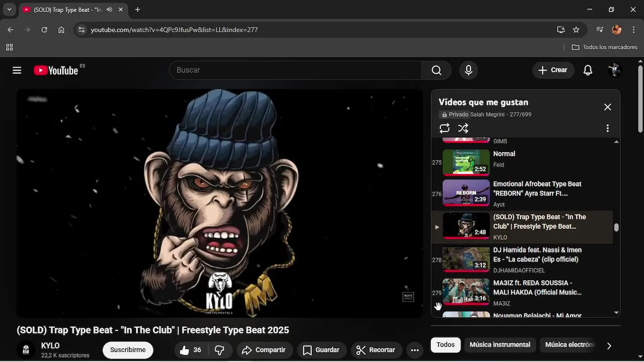
Task: Click the Compartir share button
Action: point(264,350)
